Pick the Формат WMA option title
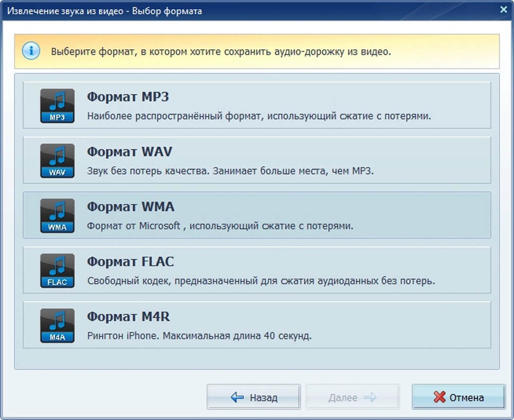Screen dimensions: 514x420 tap(131, 207)
